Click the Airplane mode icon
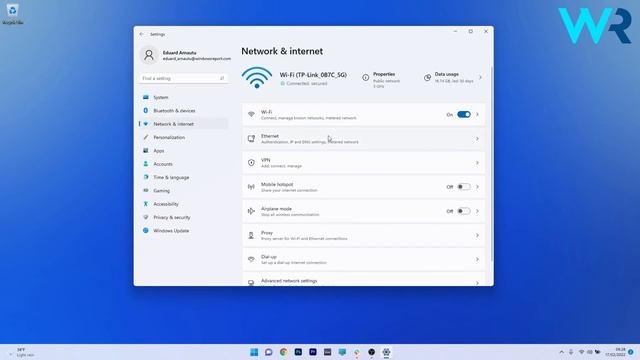 pyautogui.click(x=251, y=211)
